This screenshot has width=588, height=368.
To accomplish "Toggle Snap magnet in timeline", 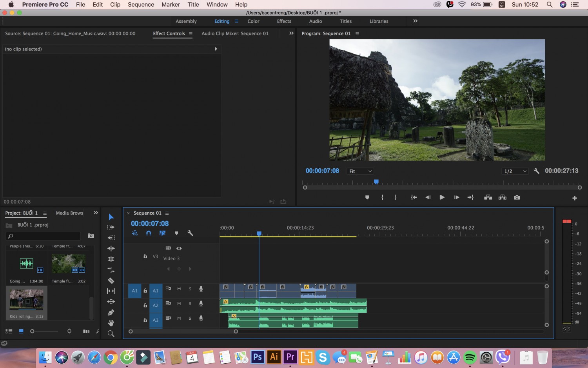I will (149, 233).
